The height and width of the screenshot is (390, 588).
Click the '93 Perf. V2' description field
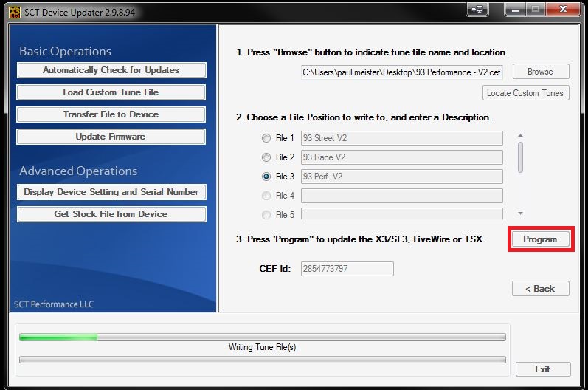point(401,177)
